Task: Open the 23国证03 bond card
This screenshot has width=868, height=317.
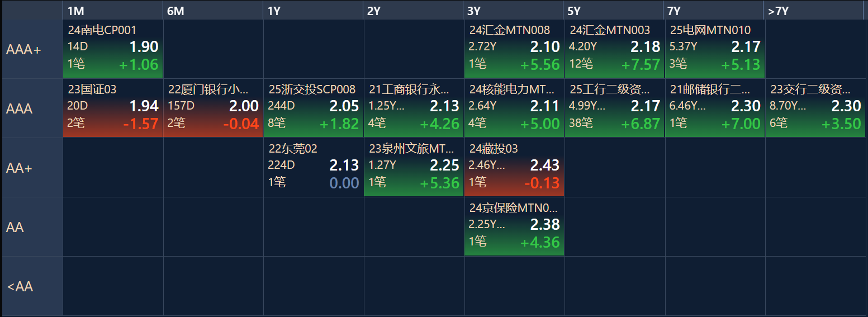Action: pyautogui.click(x=113, y=108)
